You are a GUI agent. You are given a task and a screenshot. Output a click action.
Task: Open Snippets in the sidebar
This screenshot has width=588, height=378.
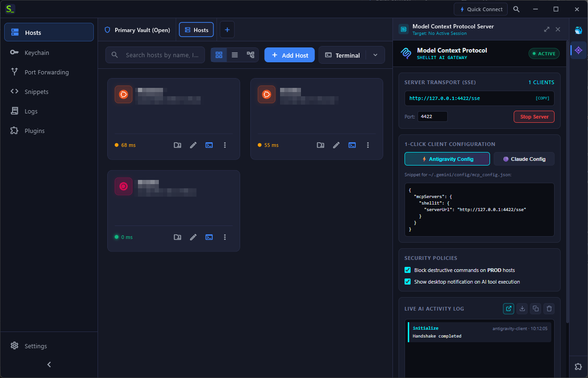tap(49, 92)
